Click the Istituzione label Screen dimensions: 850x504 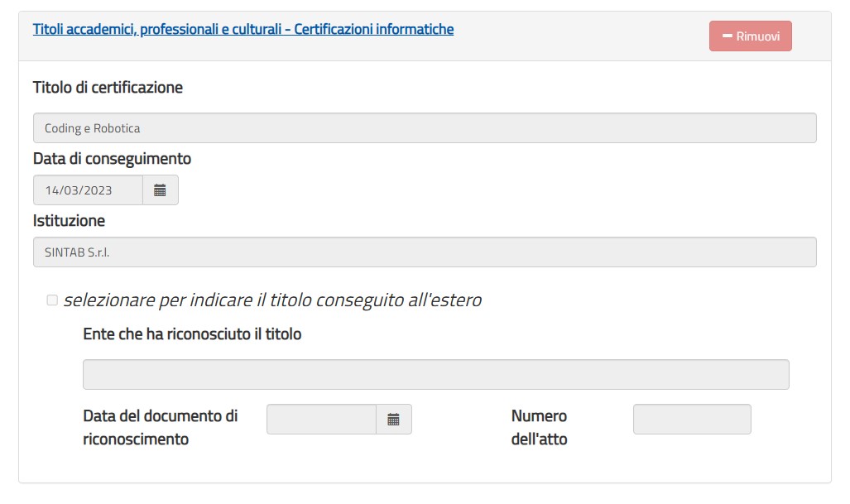tap(69, 221)
